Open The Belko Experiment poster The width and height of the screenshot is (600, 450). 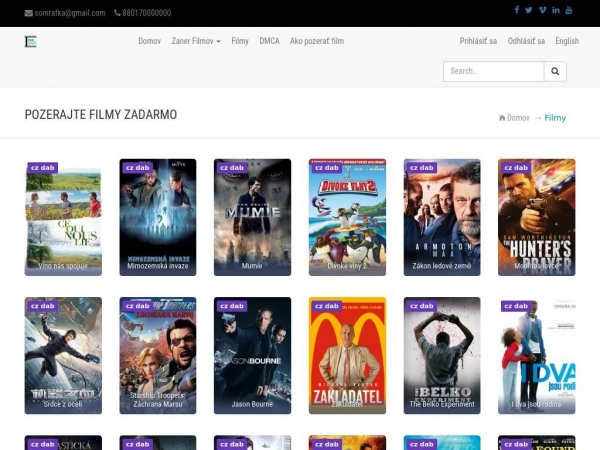442,355
